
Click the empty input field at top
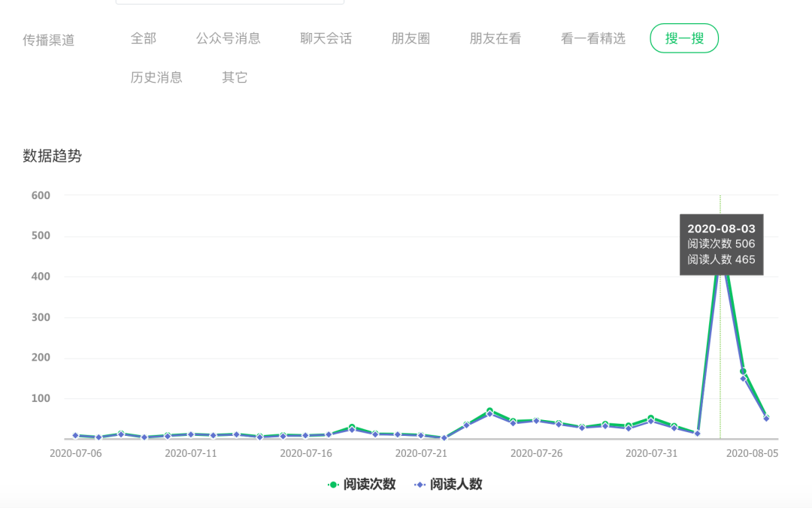point(229,2)
